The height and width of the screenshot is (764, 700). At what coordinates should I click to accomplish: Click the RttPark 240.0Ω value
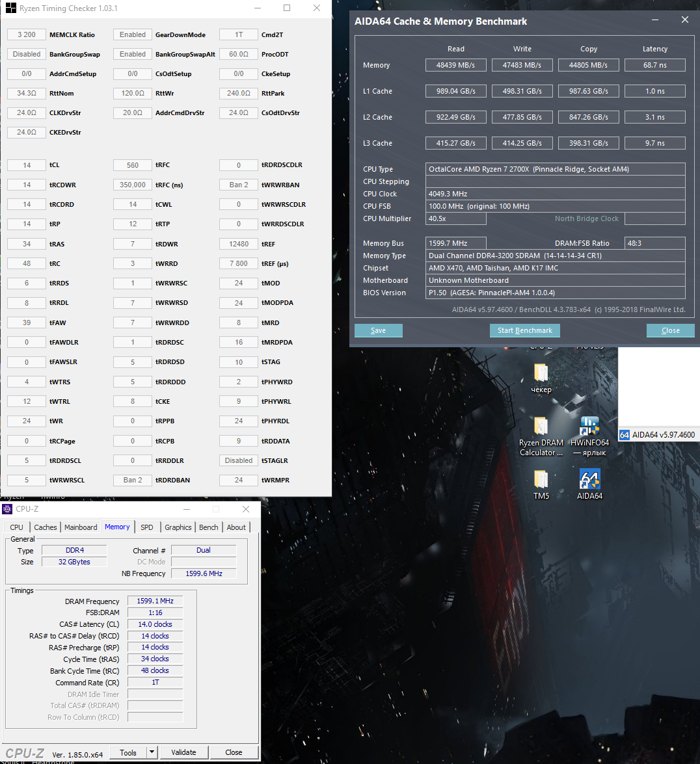click(x=238, y=93)
